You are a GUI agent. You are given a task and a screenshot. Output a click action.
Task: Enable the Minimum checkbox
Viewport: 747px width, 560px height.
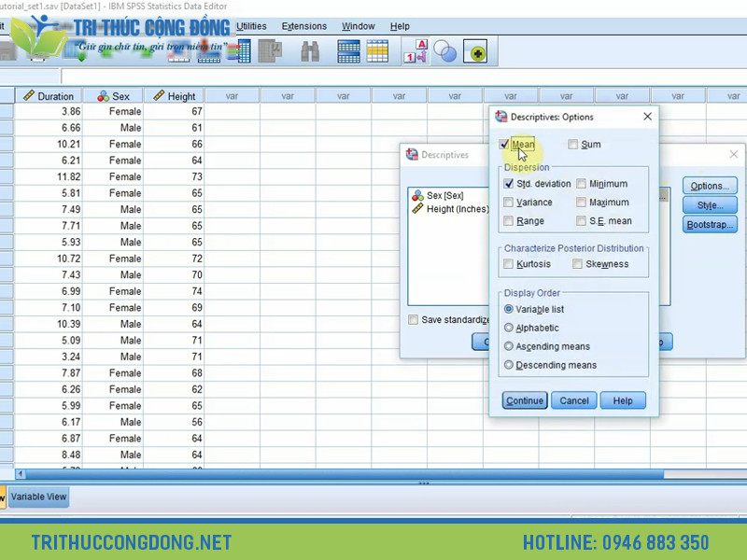pos(581,184)
